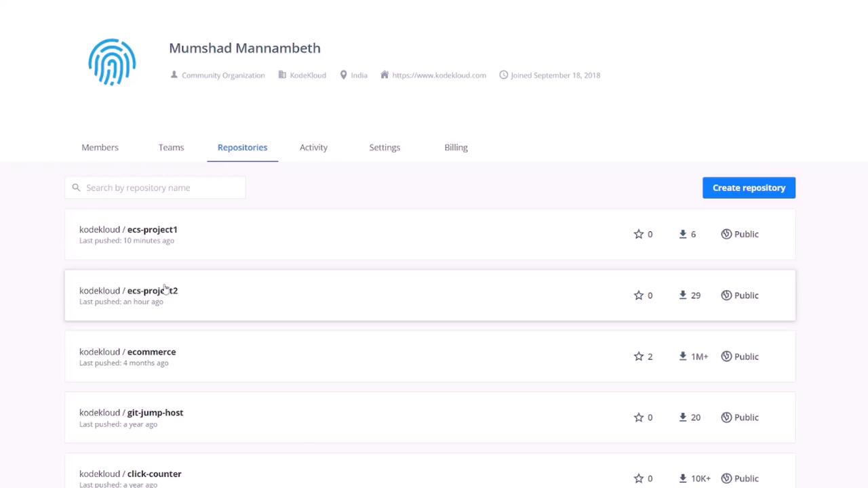Open the Members tab
Image resolution: width=868 pixels, height=488 pixels.
(100, 147)
